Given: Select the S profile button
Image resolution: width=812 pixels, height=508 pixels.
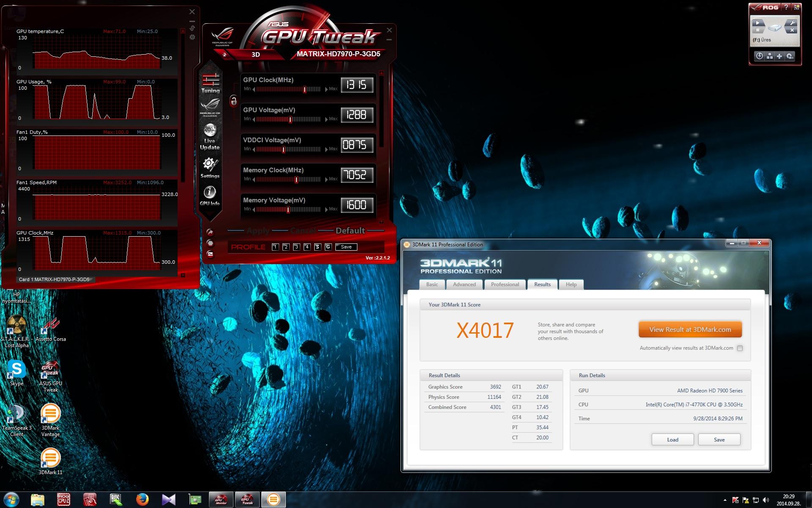Looking at the screenshot, I should tap(318, 247).
